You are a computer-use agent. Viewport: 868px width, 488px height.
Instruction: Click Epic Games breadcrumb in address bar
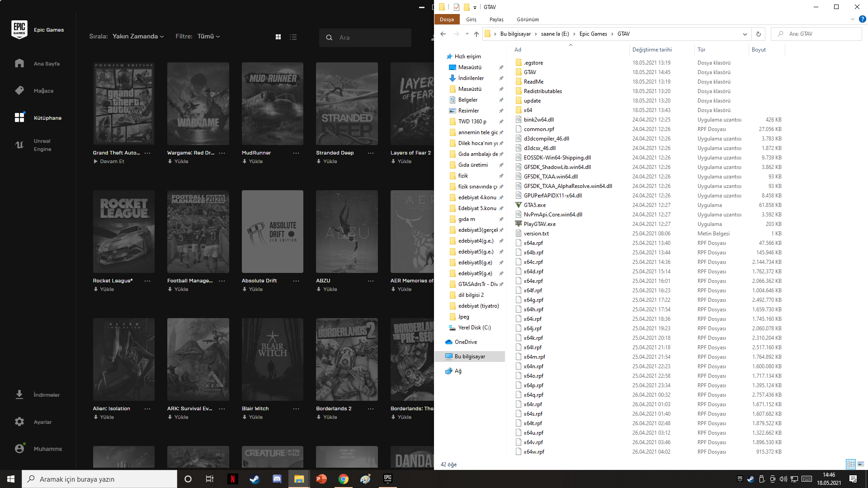[x=593, y=34]
